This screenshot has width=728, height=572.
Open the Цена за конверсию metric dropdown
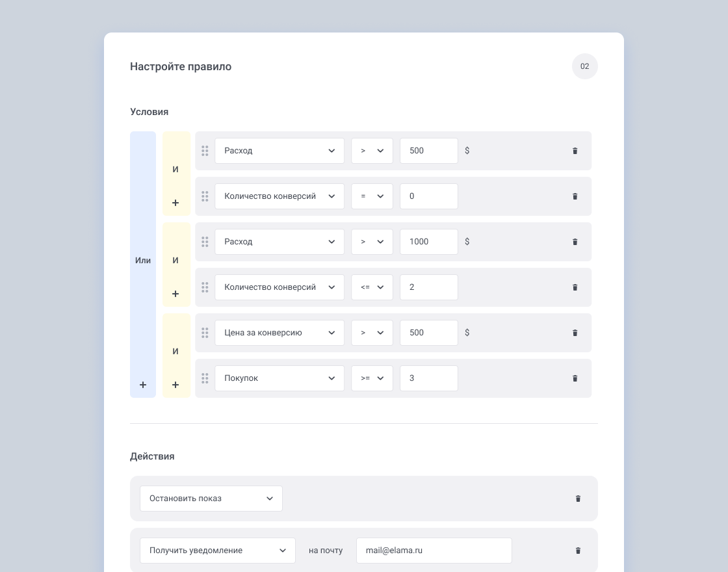[279, 333]
